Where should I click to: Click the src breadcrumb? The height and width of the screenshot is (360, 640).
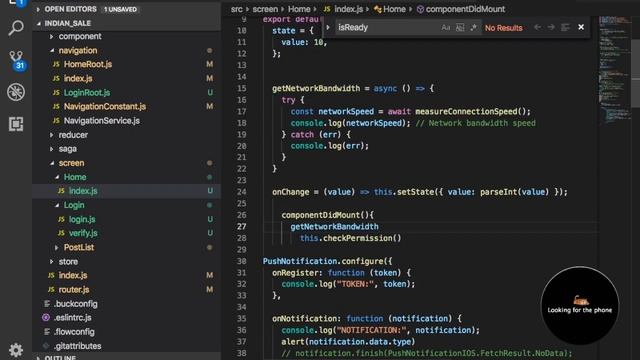coord(237,9)
